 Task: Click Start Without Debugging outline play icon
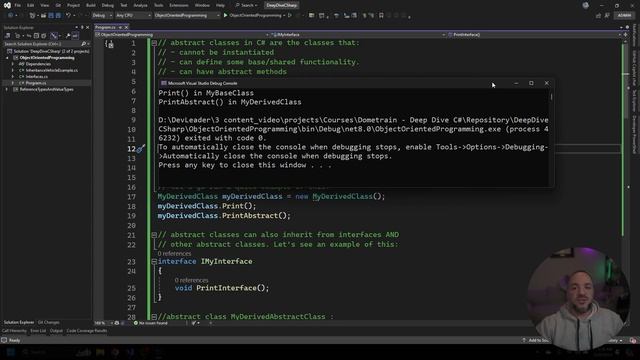[x=290, y=16]
